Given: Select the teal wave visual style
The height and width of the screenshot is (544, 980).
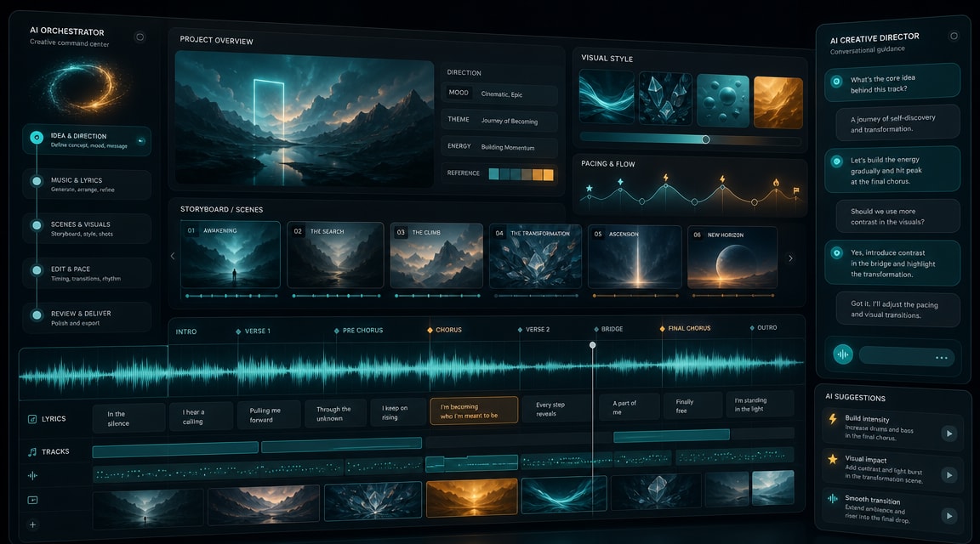Looking at the screenshot, I should coord(607,97).
